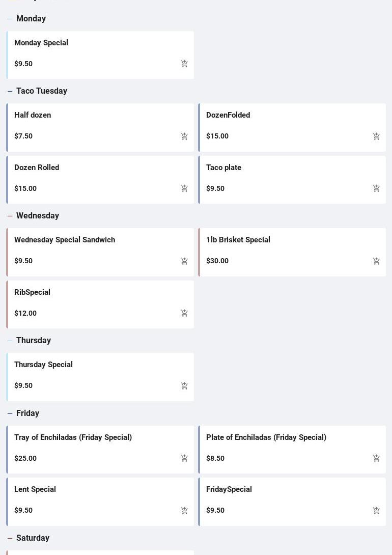Screen dimensions: 392x555
Task: Add Lent Special to cart
Action: 184,511
